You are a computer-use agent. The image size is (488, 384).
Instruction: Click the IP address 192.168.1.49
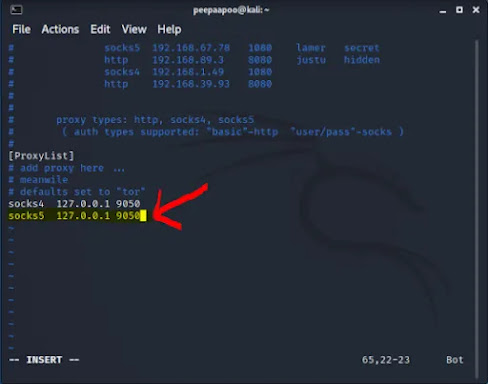(x=188, y=72)
